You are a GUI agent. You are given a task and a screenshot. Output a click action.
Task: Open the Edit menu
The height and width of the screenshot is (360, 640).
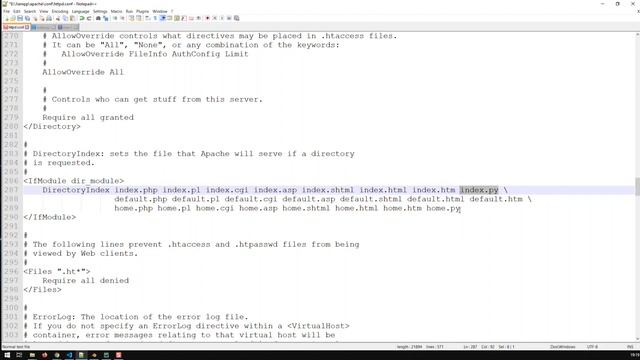pyautogui.click(x=17, y=11)
